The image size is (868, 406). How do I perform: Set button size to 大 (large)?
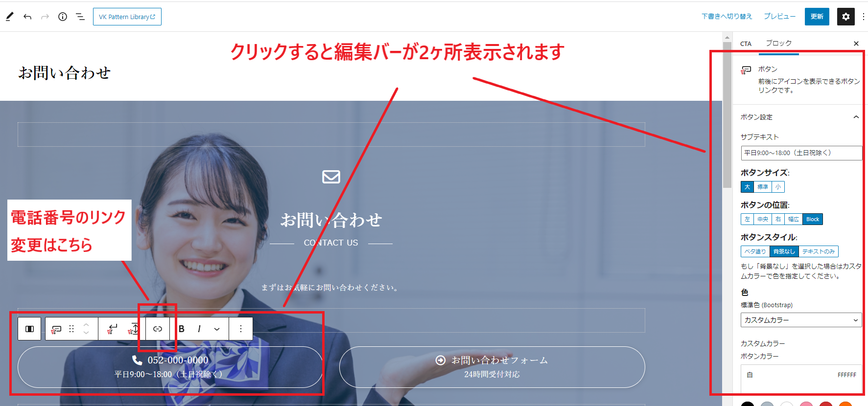click(747, 187)
